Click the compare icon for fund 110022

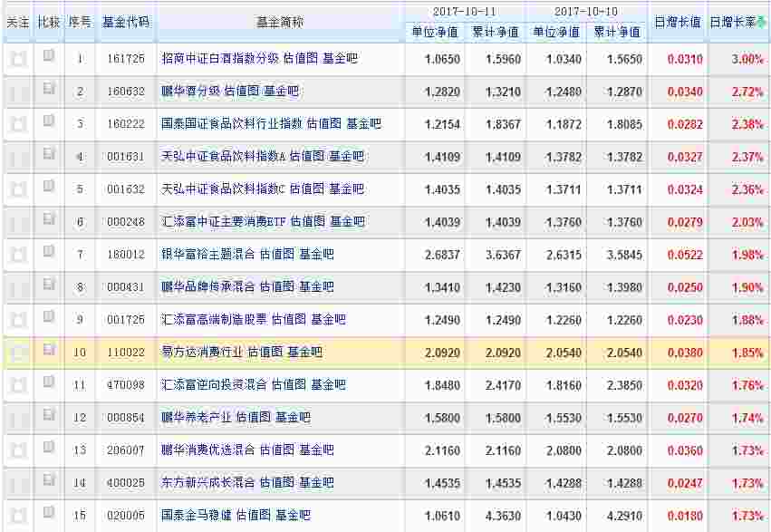click(49, 350)
